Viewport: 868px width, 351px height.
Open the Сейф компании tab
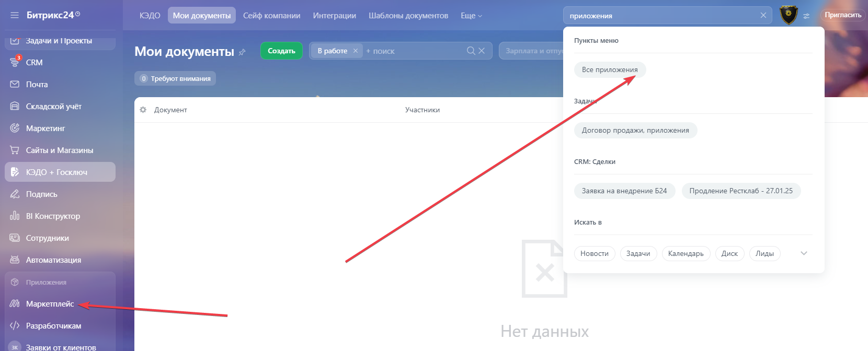[272, 16]
